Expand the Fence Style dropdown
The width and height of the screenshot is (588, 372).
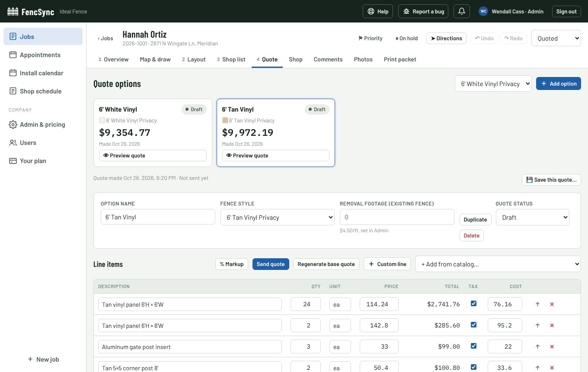pyautogui.click(x=277, y=217)
